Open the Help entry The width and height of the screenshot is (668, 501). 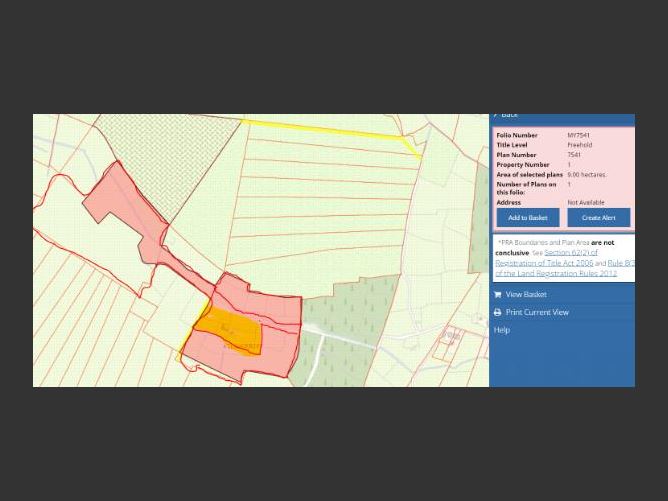point(501,330)
